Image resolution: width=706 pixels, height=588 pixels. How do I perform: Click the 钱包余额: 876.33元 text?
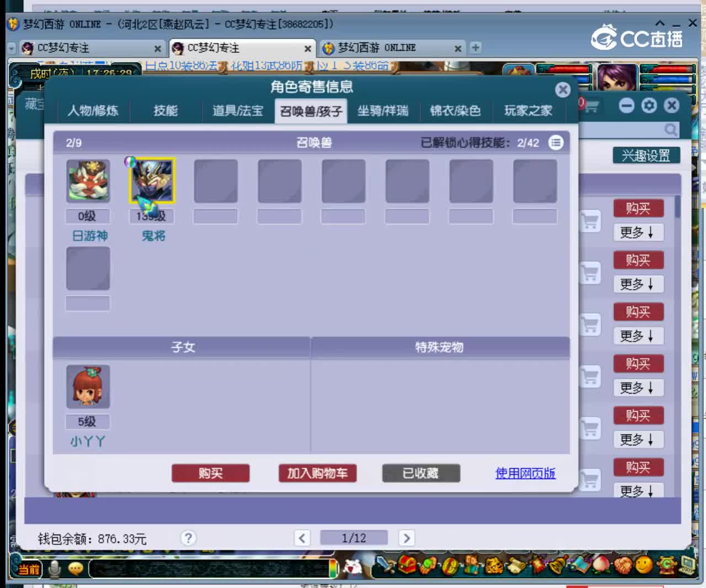92,539
